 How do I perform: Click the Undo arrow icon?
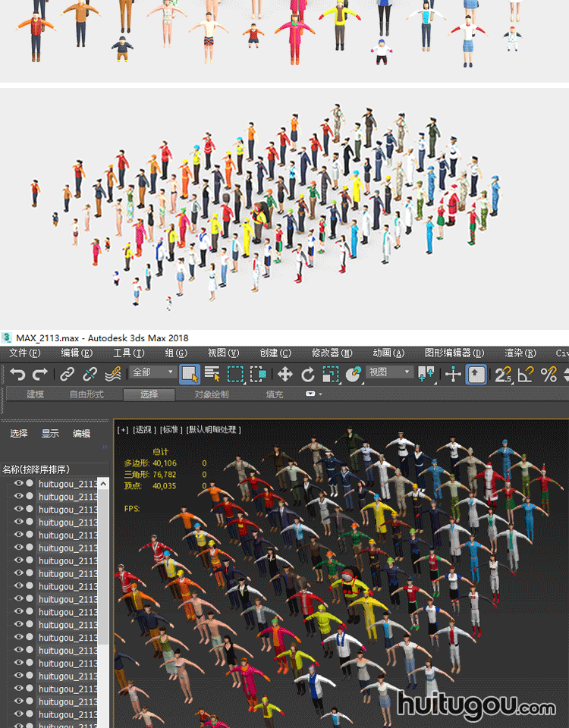(x=17, y=374)
